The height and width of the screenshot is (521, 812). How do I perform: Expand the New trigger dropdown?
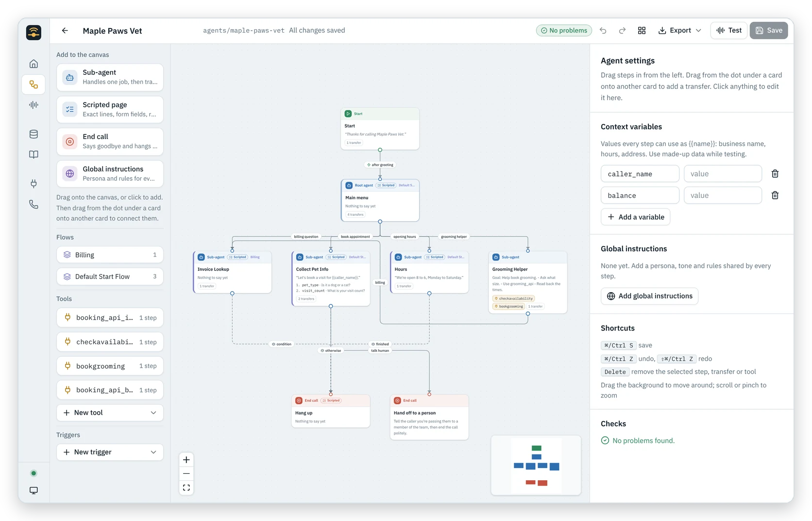[x=110, y=452]
